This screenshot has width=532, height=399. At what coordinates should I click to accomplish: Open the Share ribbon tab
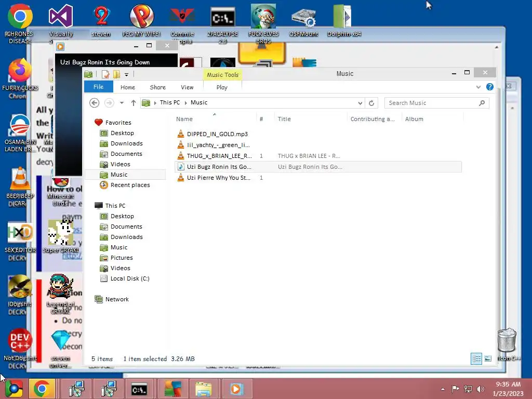pyautogui.click(x=158, y=87)
